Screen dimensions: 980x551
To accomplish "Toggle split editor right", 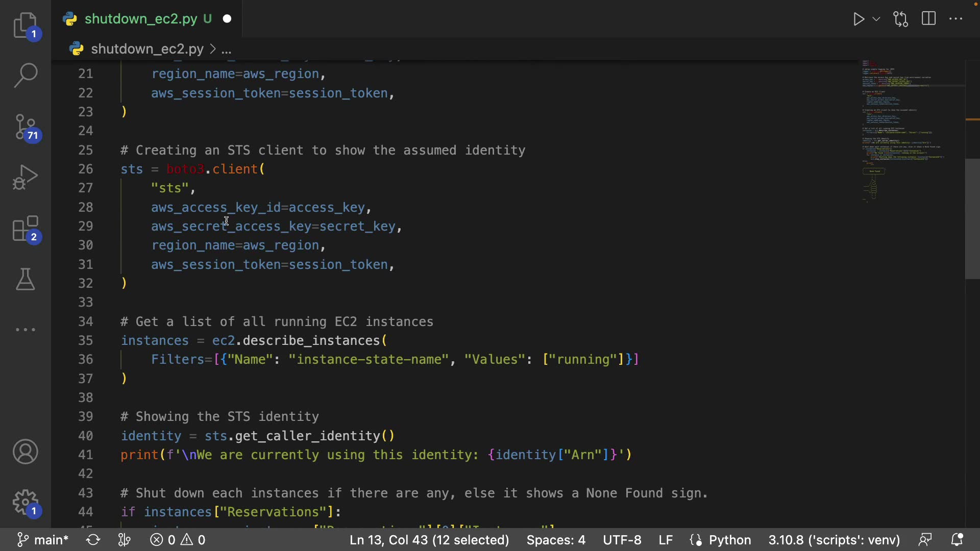I will [929, 19].
